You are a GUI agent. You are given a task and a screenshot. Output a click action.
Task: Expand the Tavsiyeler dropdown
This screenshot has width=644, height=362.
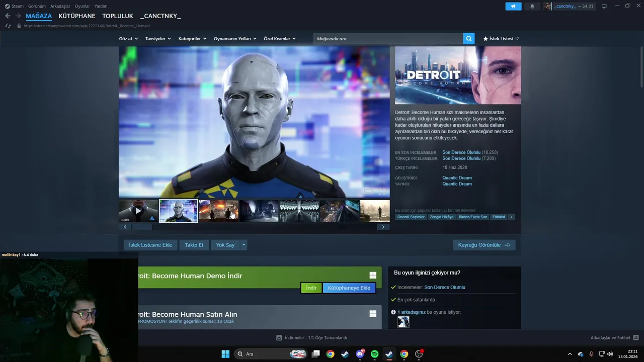(x=158, y=39)
